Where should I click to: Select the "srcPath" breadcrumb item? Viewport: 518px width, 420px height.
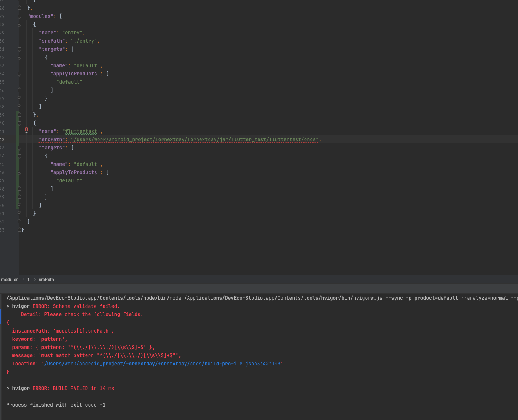pyautogui.click(x=46, y=280)
